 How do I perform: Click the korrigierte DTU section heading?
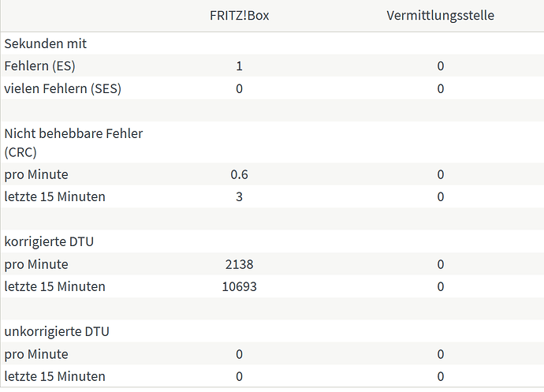49,241
